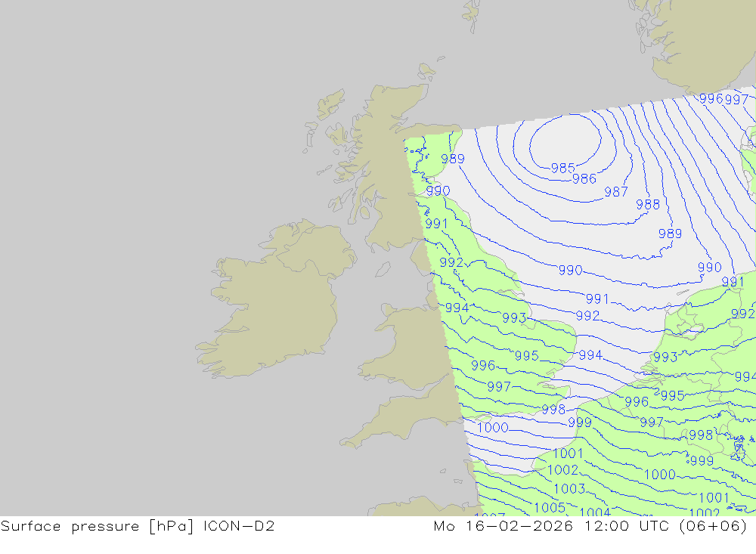The image size is (756, 554).
Task: Select the 1003 isobar label
Action: (x=569, y=489)
